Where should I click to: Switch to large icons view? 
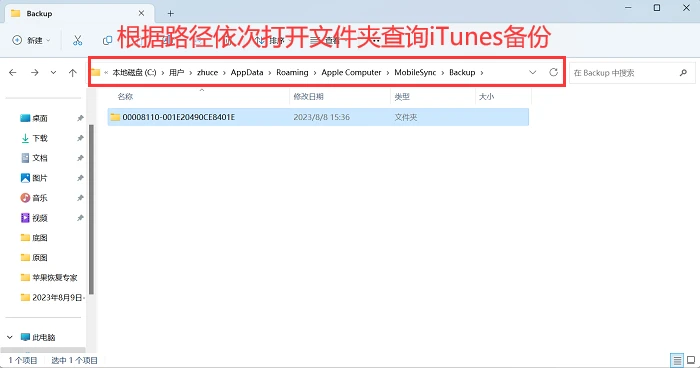(691, 360)
